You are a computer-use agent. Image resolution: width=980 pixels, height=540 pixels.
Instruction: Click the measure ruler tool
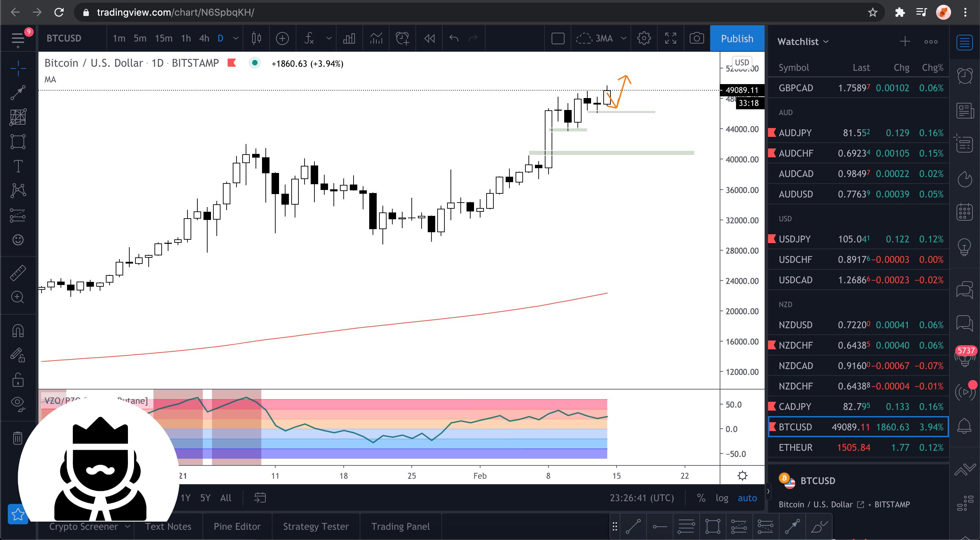(18, 273)
